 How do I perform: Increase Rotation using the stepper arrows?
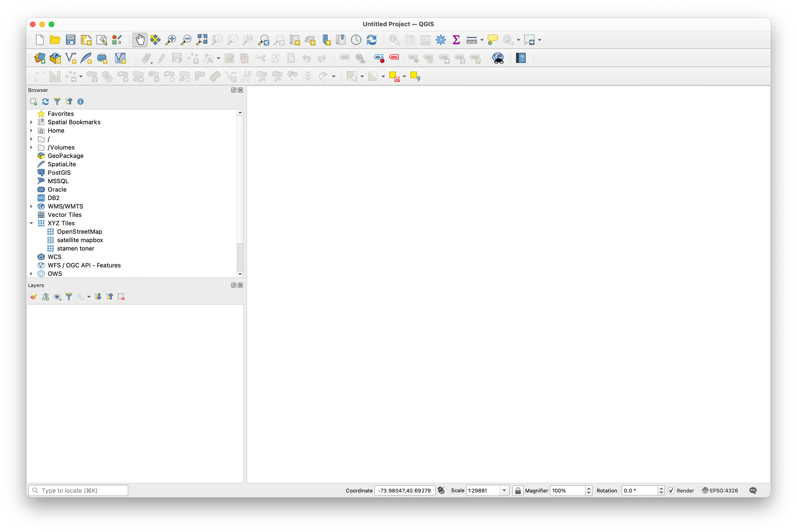[661, 488]
